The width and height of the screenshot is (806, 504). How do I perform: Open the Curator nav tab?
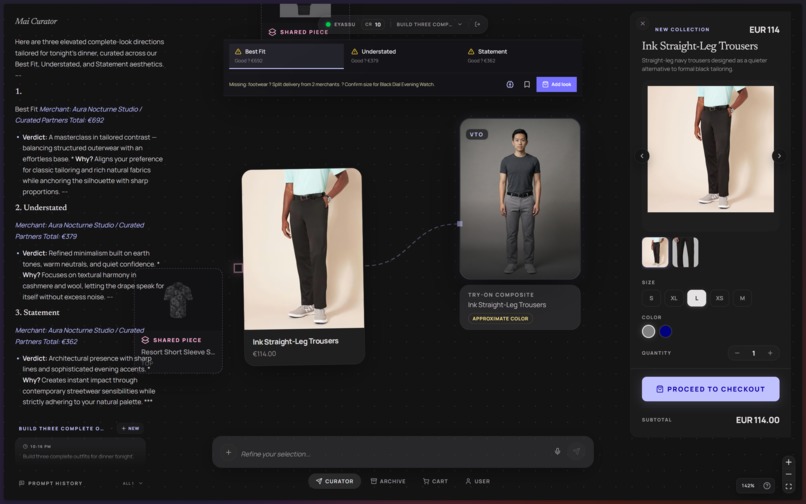335,481
